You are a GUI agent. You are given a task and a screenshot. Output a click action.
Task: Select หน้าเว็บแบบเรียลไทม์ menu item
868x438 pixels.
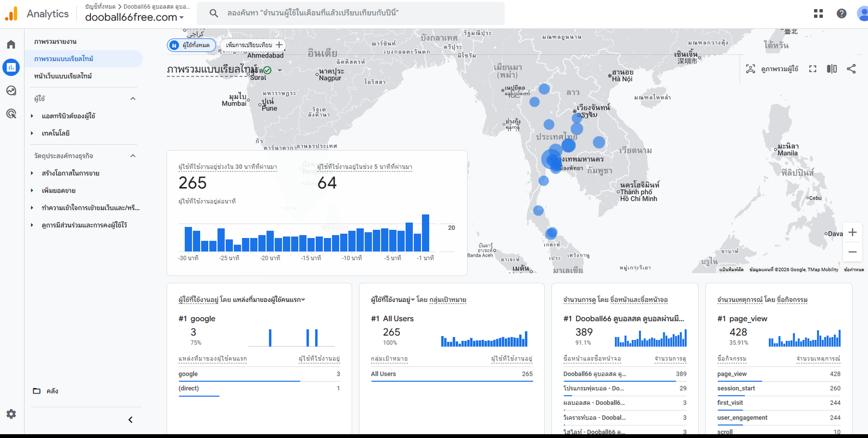pyautogui.click(x=63, y=76)
